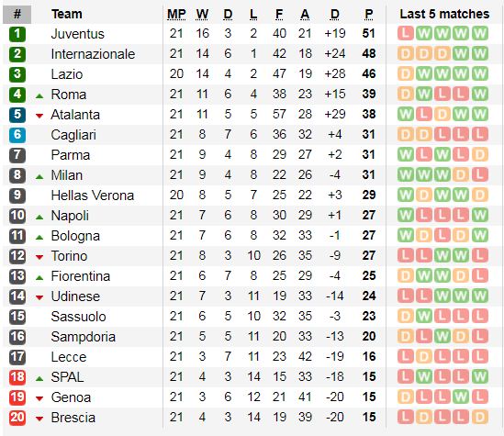
Task: Open the Hellas Verona team link
Action: [93, 196]
